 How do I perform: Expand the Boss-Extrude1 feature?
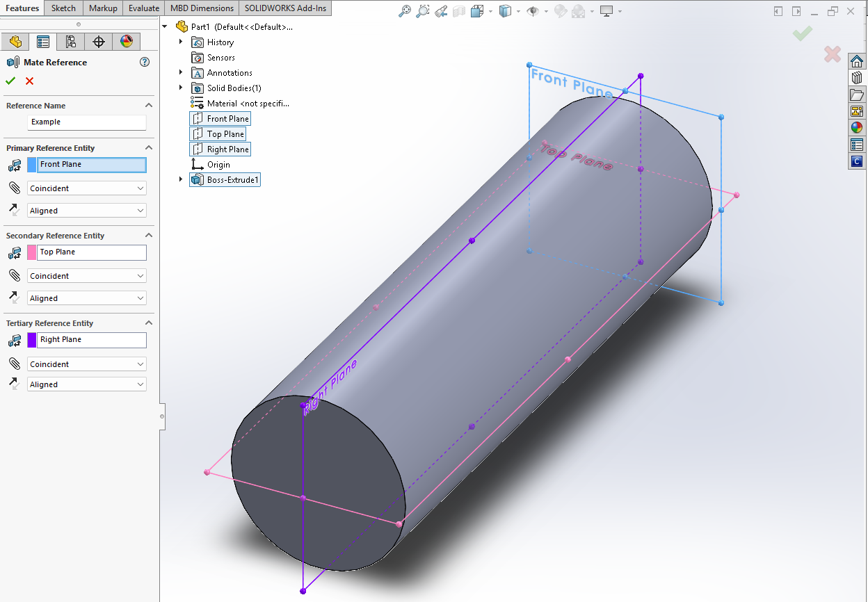tap(181, 180)
